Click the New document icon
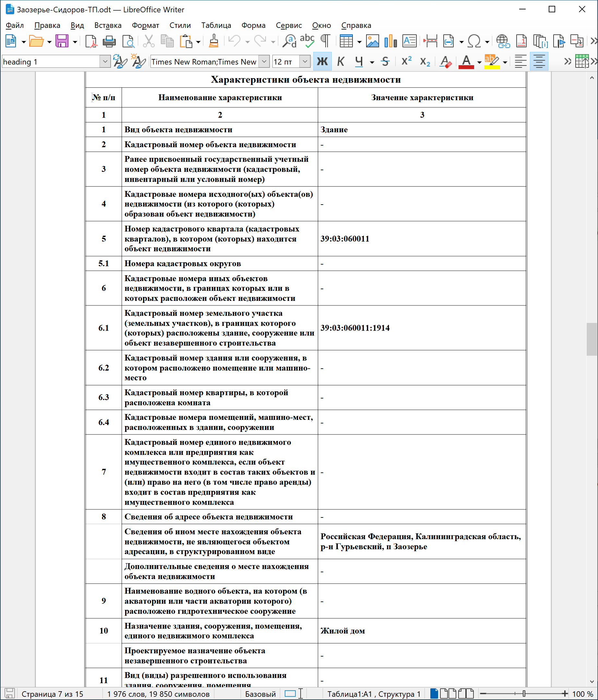The height and width of the screenshot is (700, 598). click(x=11, y=41)
